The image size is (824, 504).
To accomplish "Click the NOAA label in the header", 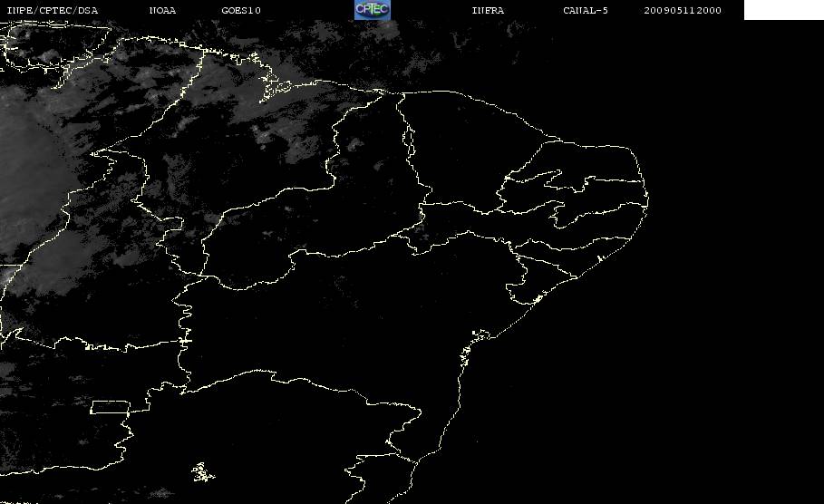I will pyautogui.click(x=162, y=11).
